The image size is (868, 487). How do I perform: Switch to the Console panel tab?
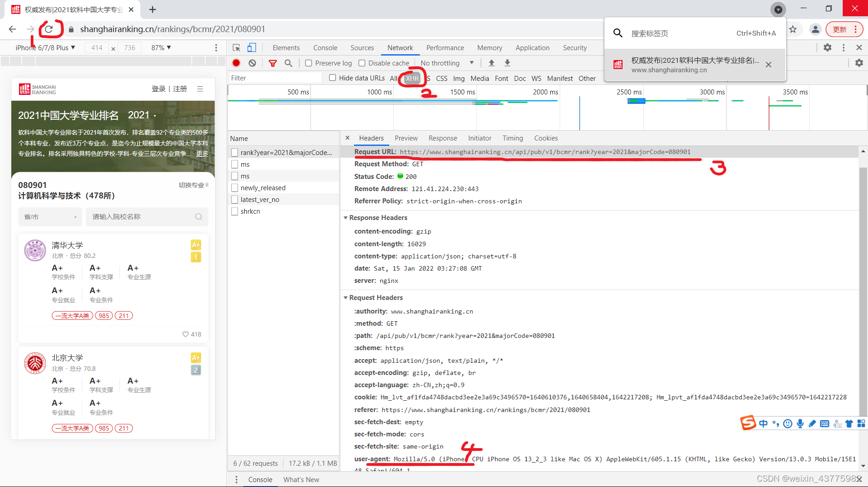point(325,48)
